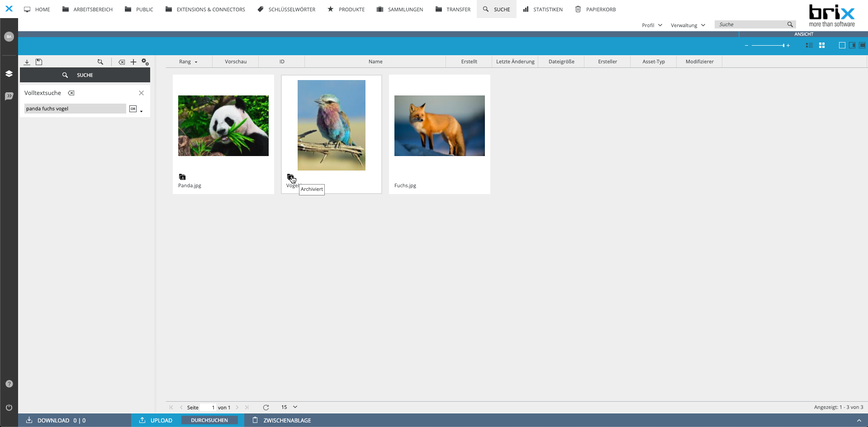Click the Asset-Typ column header
The width and height of the screenshot is (868, 427).
click(654, 62)
